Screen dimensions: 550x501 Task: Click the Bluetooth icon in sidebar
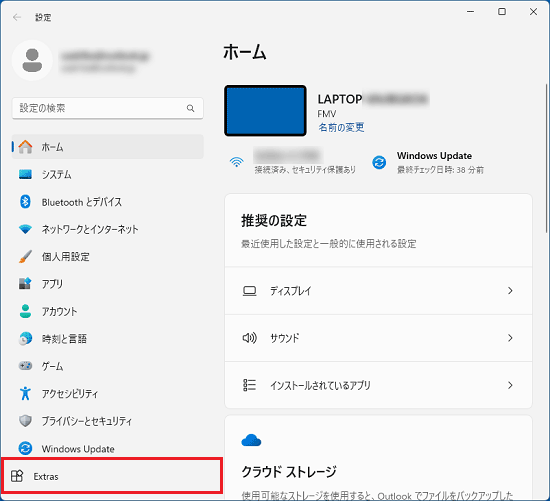pos(25,202)
